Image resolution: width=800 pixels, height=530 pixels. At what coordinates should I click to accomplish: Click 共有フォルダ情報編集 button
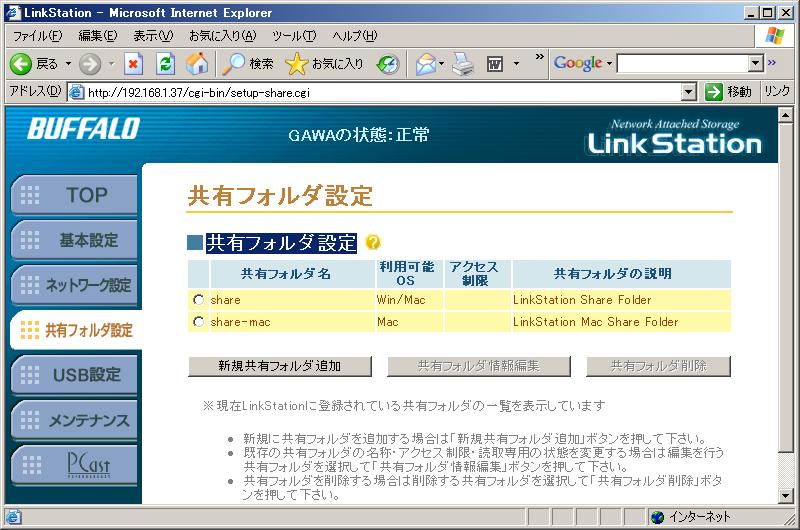click(479, 366)
